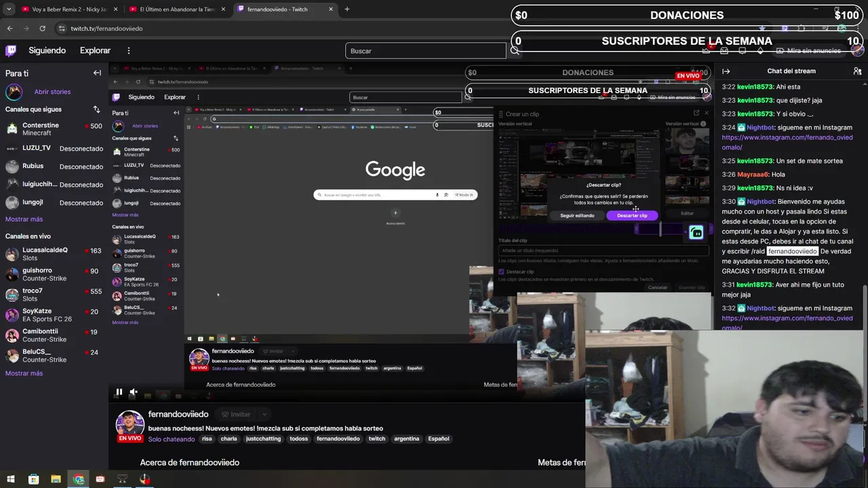Image resolution: width=868 pixels, height=488 pixels.
Task: Unmute the stream player volume
Action: pos(134,392)
